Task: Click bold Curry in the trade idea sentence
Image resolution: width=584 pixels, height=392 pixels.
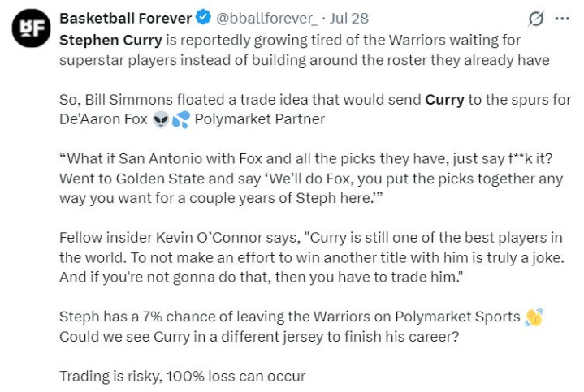Action: [445, 100]
